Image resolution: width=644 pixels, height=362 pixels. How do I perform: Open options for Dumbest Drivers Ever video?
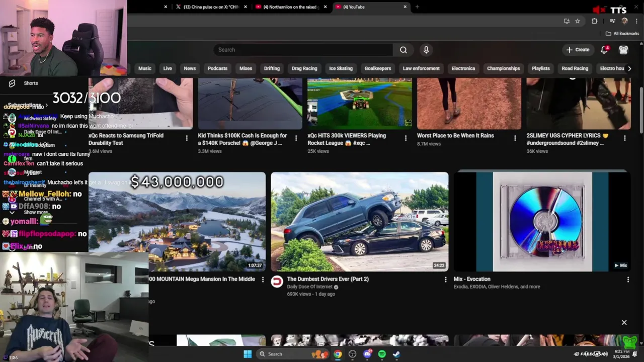pyautogui.click(x=445, y=280)
